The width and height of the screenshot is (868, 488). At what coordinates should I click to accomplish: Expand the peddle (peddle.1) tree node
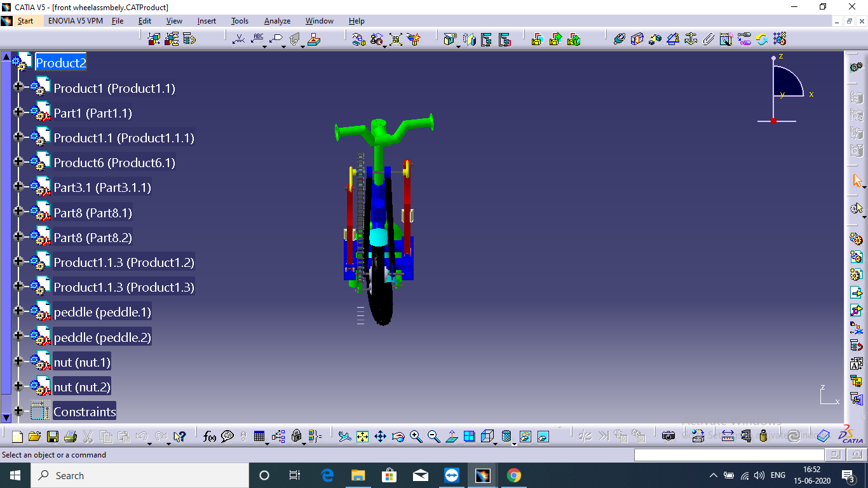[x=18, y=312]
